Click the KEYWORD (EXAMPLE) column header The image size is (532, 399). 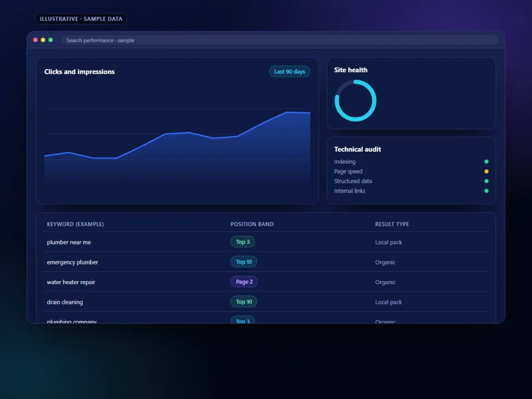(75, 224)
